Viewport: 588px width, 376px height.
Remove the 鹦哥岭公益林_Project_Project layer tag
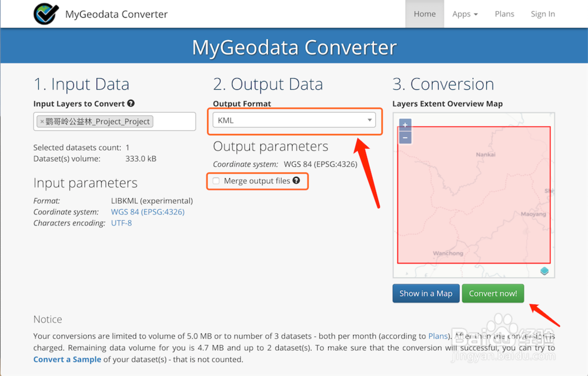(x=42, y=122)
